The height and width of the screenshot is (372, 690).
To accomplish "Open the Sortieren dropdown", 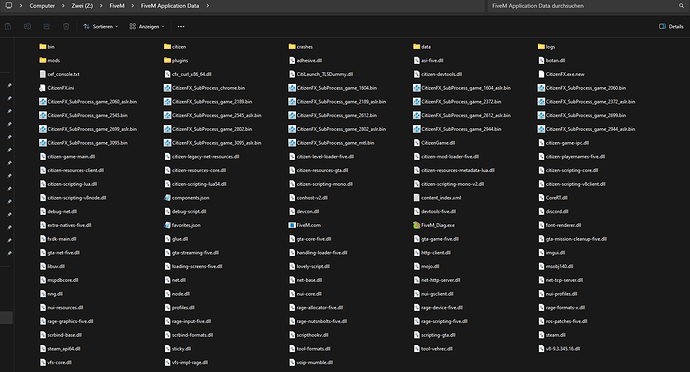I will click(101, 26).
